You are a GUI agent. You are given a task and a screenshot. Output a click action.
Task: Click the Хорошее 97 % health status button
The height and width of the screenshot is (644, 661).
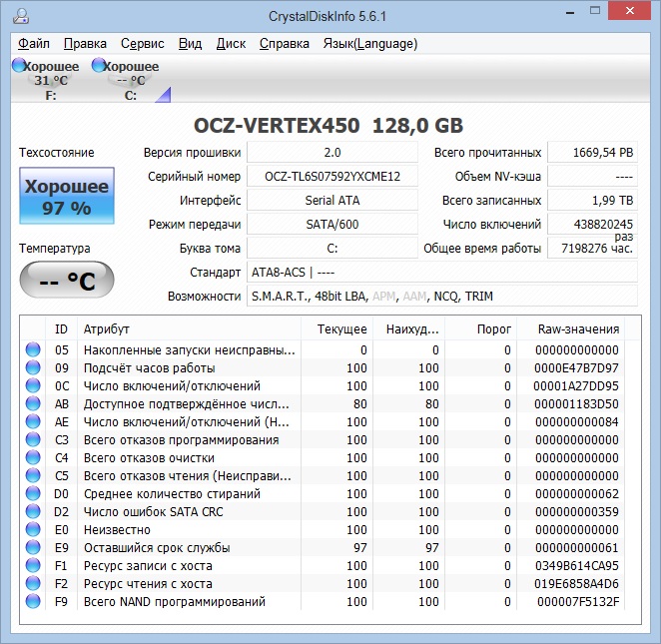coord(67,196)
